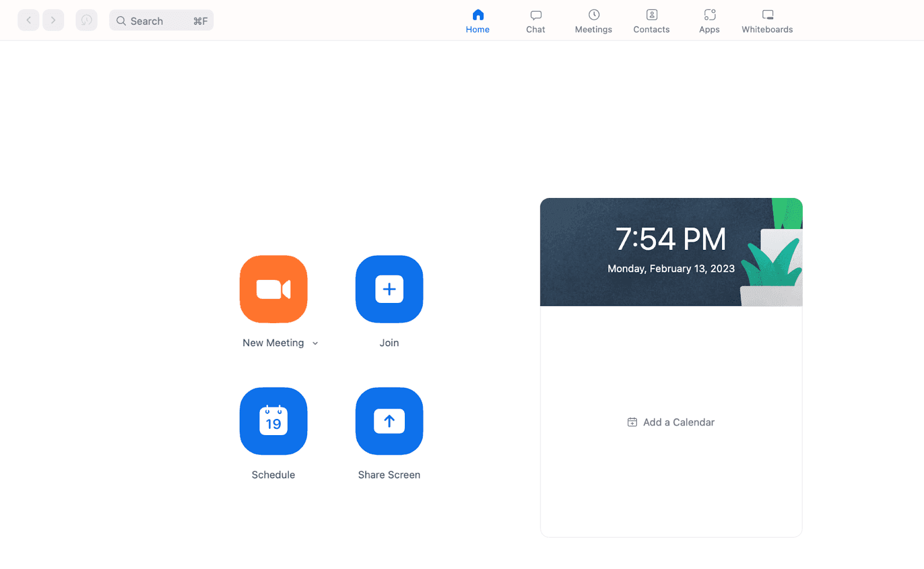This screenshot has width=924, height=569.
Task: Click the calendar icon beside Add a Calendar
Action: click(632, 422)
